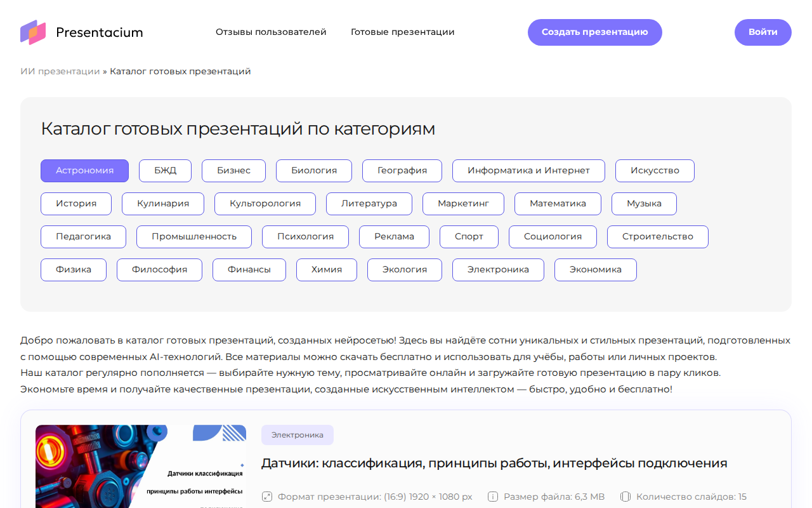Go to the Маркетинг category
The image size is (812, 508).
click(464, 204)
